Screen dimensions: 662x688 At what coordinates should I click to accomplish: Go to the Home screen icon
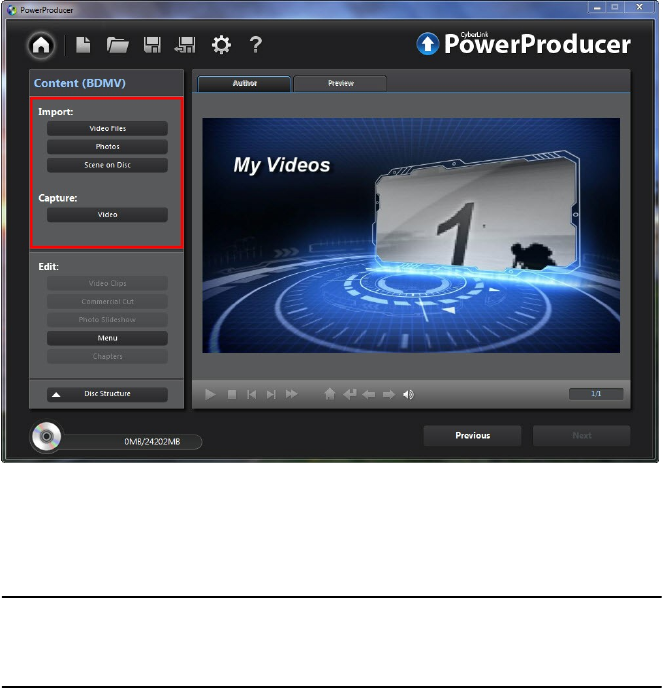(41, 45)
